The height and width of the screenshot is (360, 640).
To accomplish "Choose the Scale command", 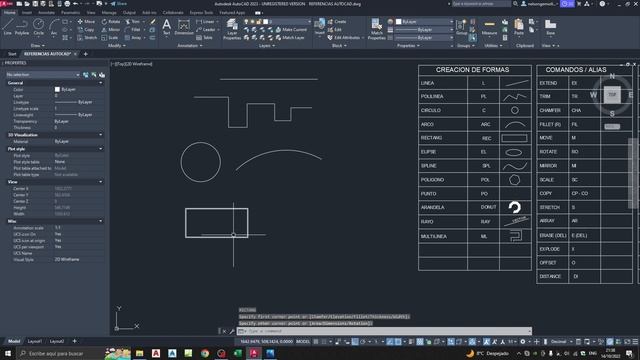I will click(x=110, y=38).
